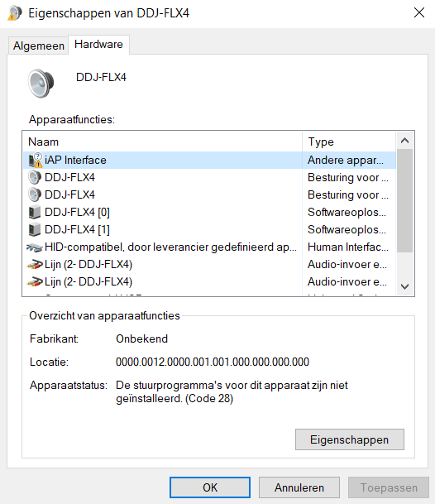This screenshot has height=504, width=435.
Task: Select the DDJ-FLX4 [1] software device icon
Action: coord(35,229)
